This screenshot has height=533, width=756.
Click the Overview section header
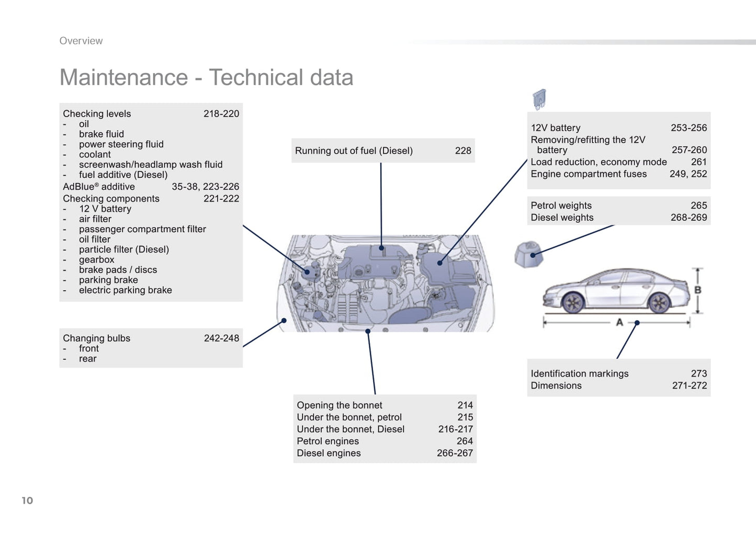(x=81, y=41)
